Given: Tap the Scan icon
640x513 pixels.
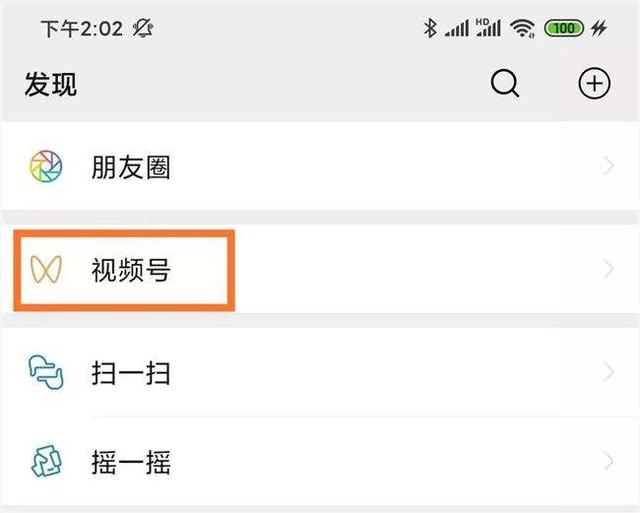Looking at the screenshot, I should point(45,374).
